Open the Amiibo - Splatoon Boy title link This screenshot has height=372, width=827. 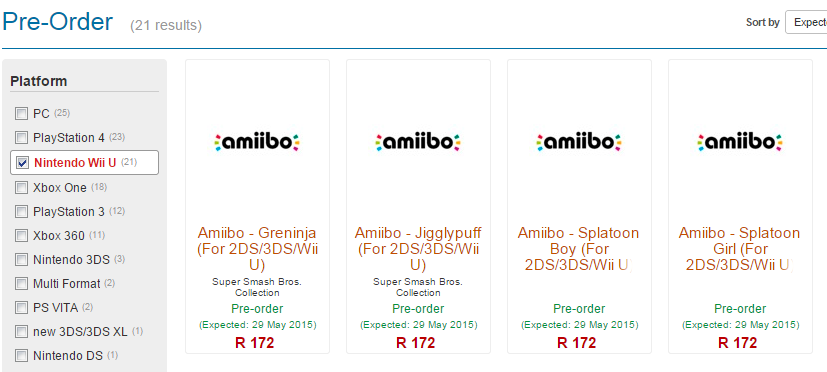click(x=579, y=248)
